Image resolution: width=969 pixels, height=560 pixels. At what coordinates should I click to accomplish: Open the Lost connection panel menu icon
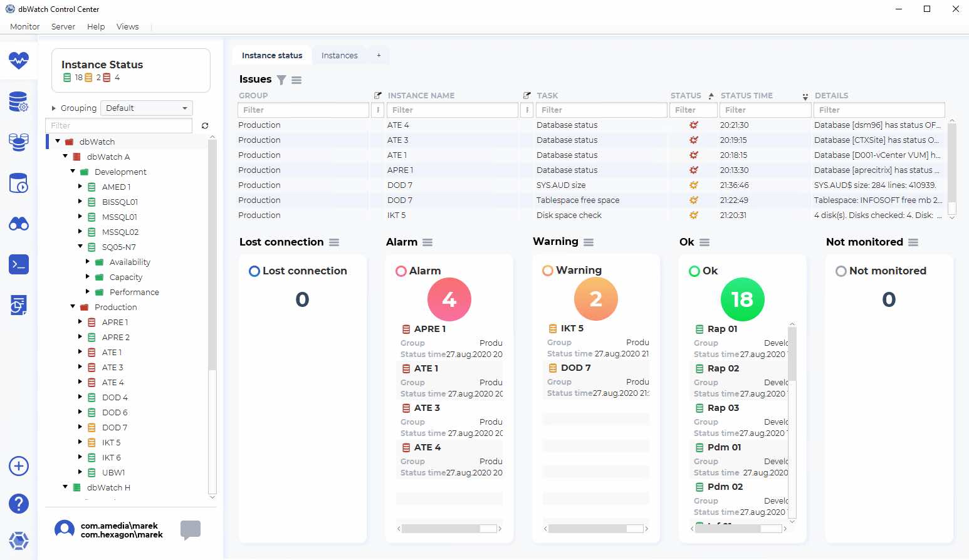click(334, 242)
